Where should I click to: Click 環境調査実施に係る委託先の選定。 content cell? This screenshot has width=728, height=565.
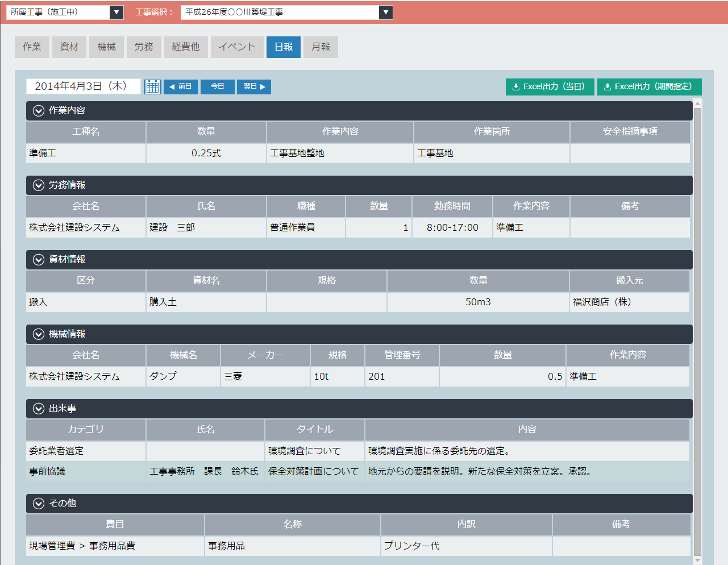point(527,451)
